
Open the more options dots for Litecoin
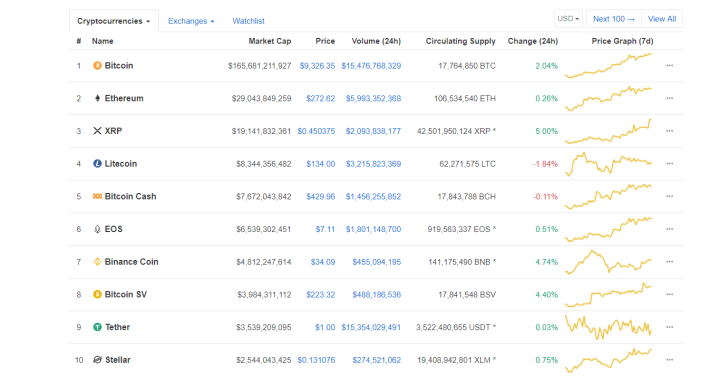pos(670,164)
